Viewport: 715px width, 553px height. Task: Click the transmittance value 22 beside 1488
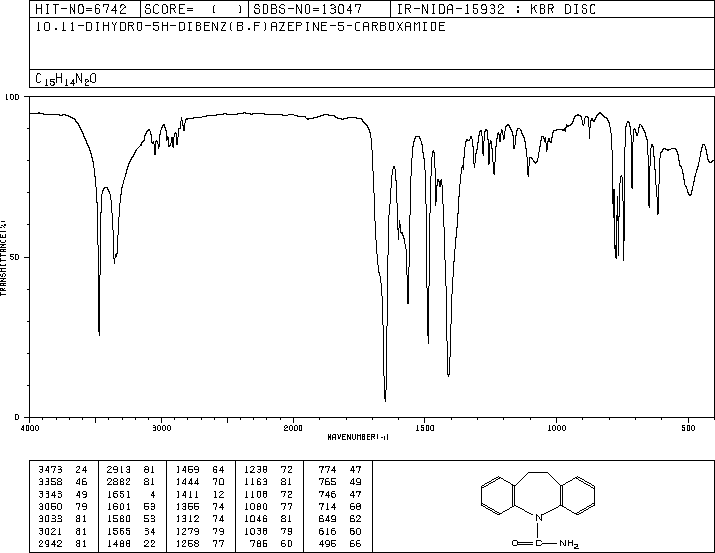pos(150,544)
